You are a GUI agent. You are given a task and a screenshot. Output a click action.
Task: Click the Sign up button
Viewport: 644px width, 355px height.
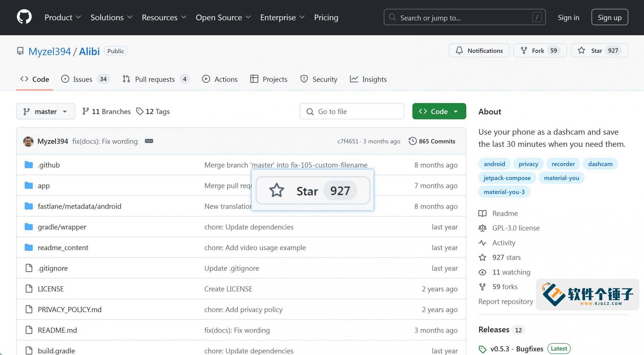tap(609, 17)
